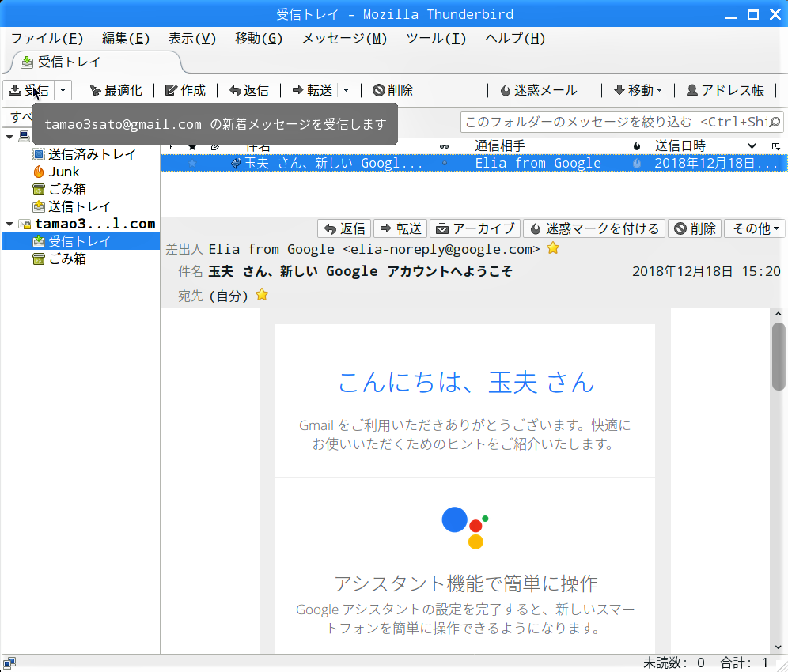Viewport: 788px width, 672px height.
Task: Open the 移動(G) menu
Action: pyautogui.click(x=258, y=39)
